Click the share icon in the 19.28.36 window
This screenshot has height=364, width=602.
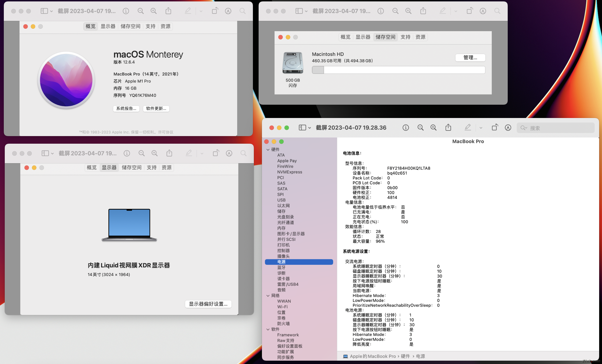(x=448, y=127)
